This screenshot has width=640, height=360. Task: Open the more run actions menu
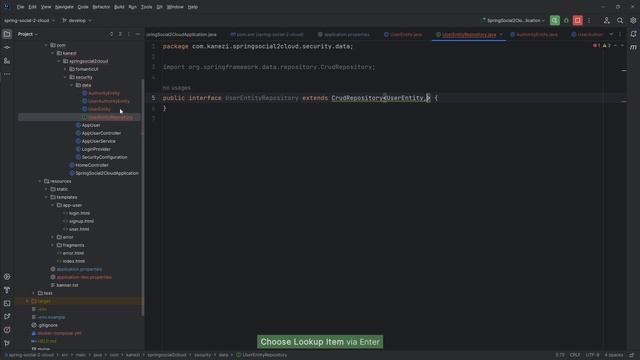[589, 20]
